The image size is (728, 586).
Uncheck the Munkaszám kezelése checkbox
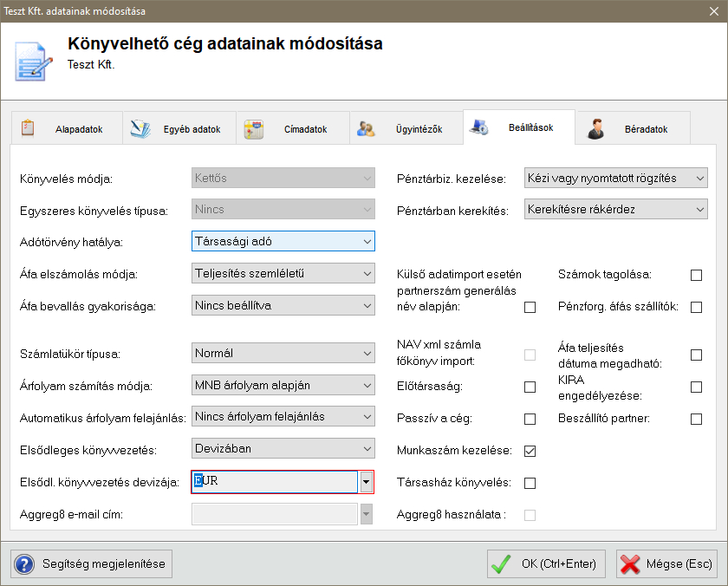530,451
